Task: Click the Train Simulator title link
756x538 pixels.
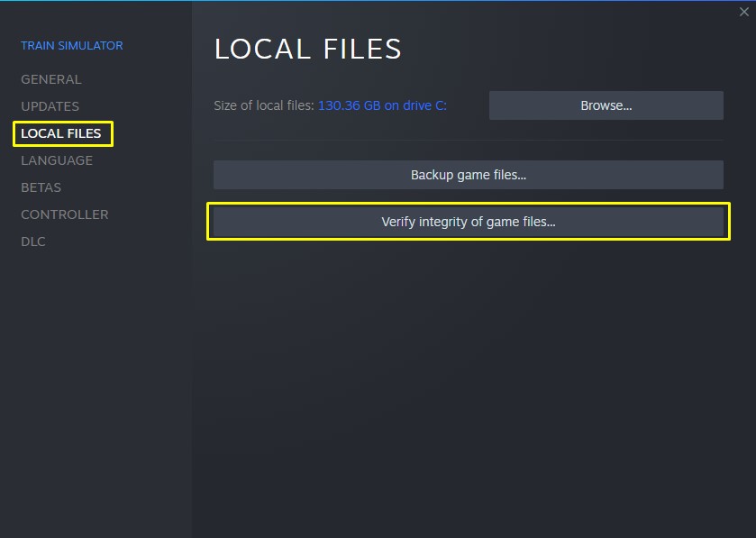Action: coord(72,45)
